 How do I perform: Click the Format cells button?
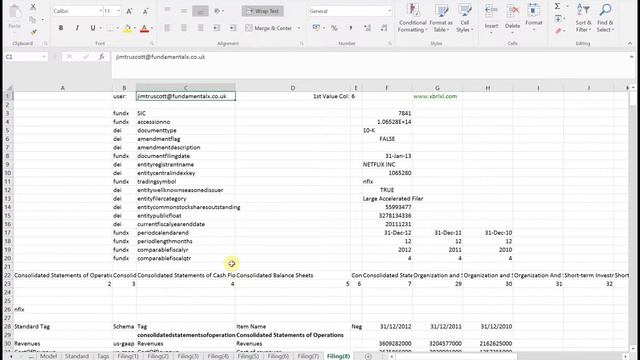(533, 18)
